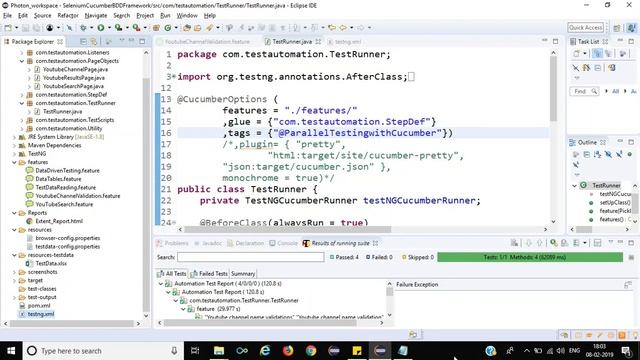Click Rerun failed tests icon in results view
The height and width of the screenshot is (360, 640).
pos(564,243)
